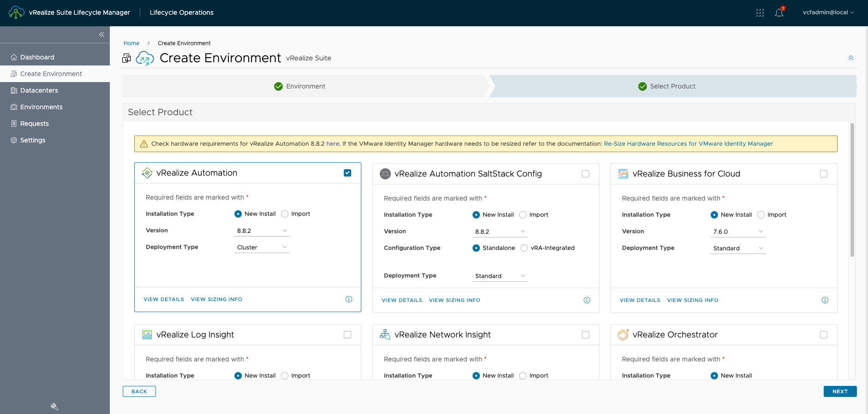The height and width of the screenshot is (414, 868).
Task: Click the vRealize Automation product icon
Action: 147,173
